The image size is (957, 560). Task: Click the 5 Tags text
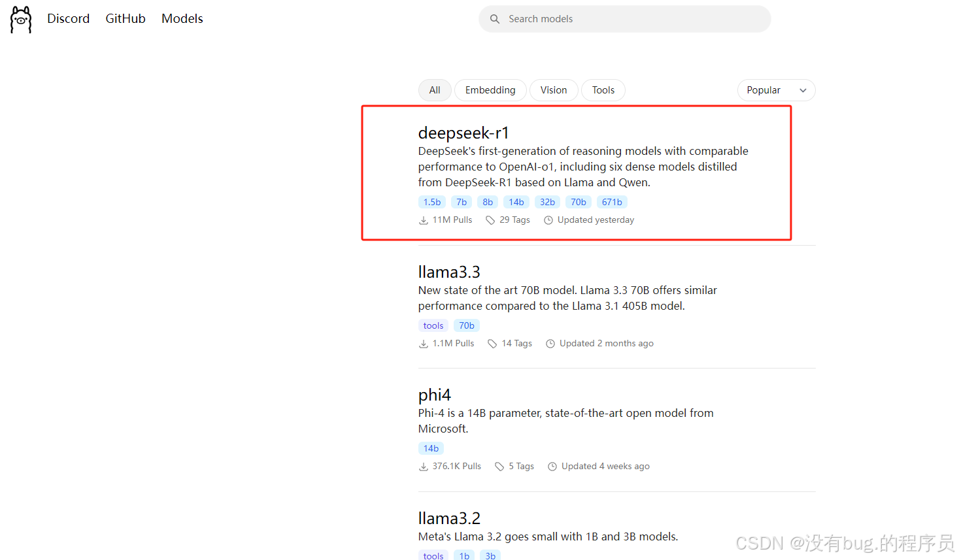point(522,467)
